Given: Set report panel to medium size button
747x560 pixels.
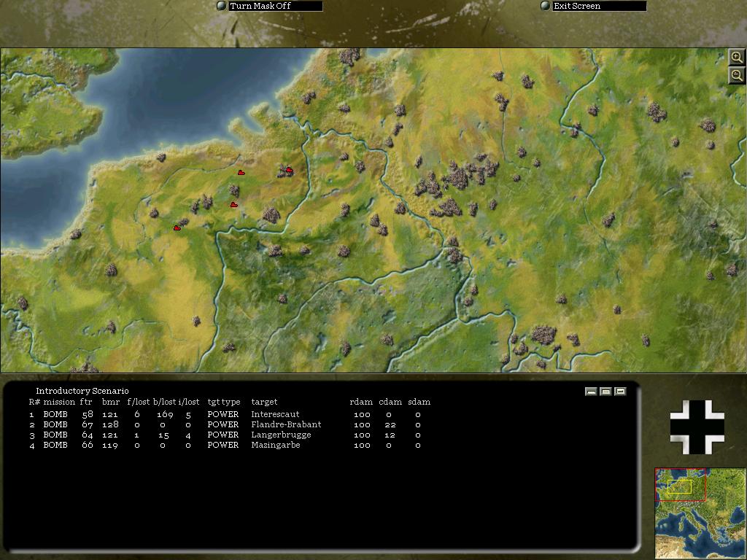Looking at the screenshot, I should (x=605, y=392).
